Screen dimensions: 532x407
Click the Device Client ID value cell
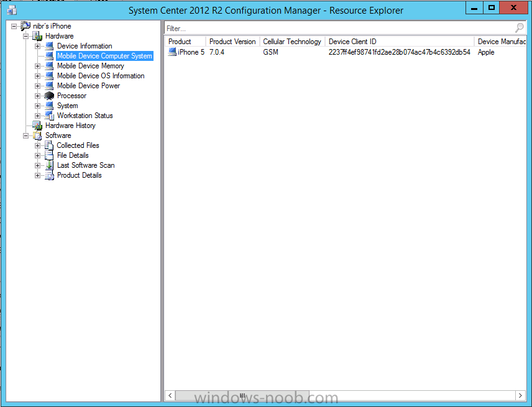(x=400, y=52)
